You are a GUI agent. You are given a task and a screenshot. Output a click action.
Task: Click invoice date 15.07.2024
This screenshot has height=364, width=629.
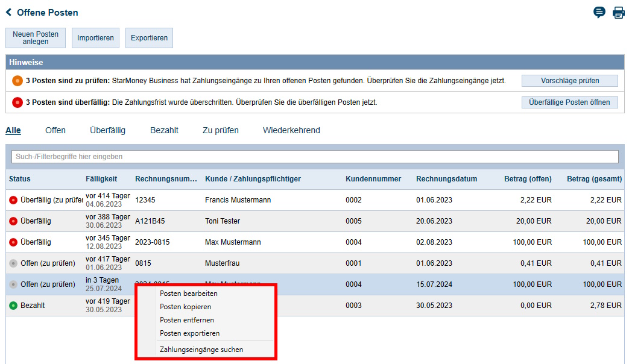click(x=434, y=284)
